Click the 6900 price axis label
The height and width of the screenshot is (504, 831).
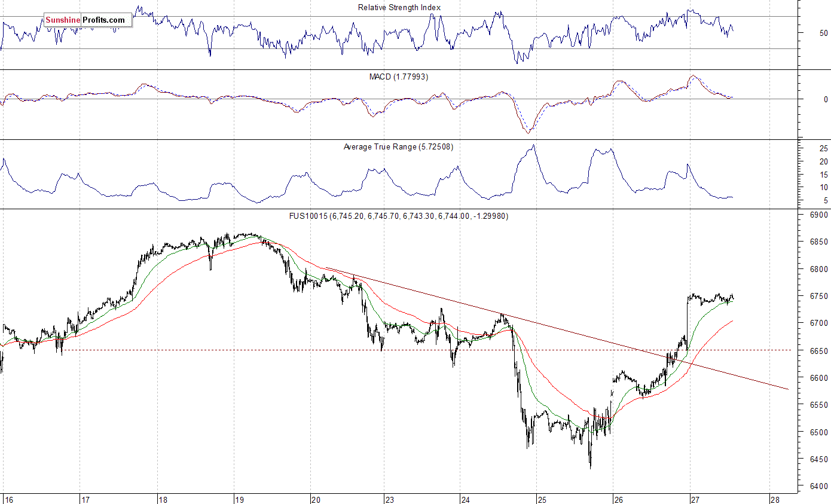pyautogui.click(x=819, y=215)
